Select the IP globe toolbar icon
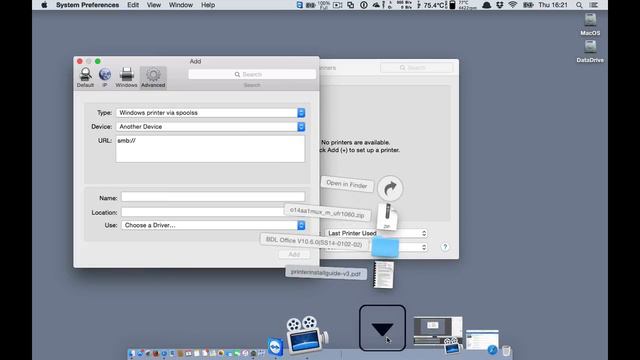 click(105, 78)
